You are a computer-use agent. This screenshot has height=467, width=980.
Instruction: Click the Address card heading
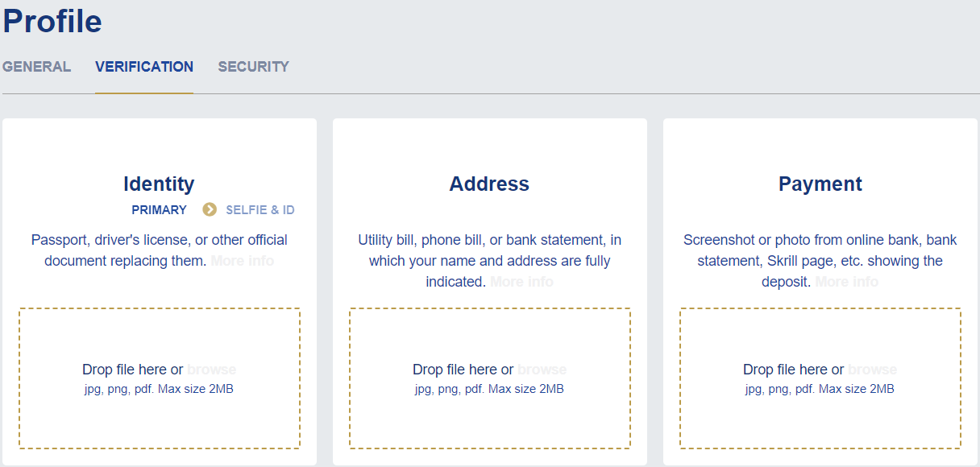(489, 184)
